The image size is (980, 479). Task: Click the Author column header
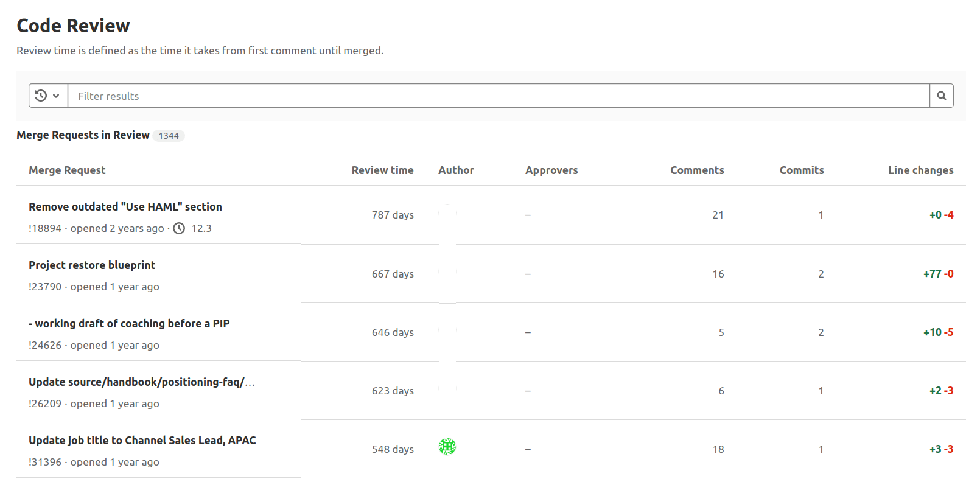point(456,170)
